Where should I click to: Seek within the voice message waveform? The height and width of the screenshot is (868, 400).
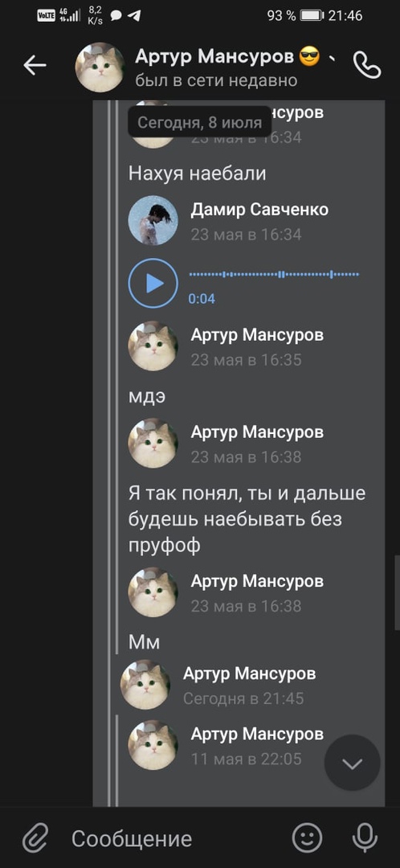pyautogui.click(x=275, y=274)
